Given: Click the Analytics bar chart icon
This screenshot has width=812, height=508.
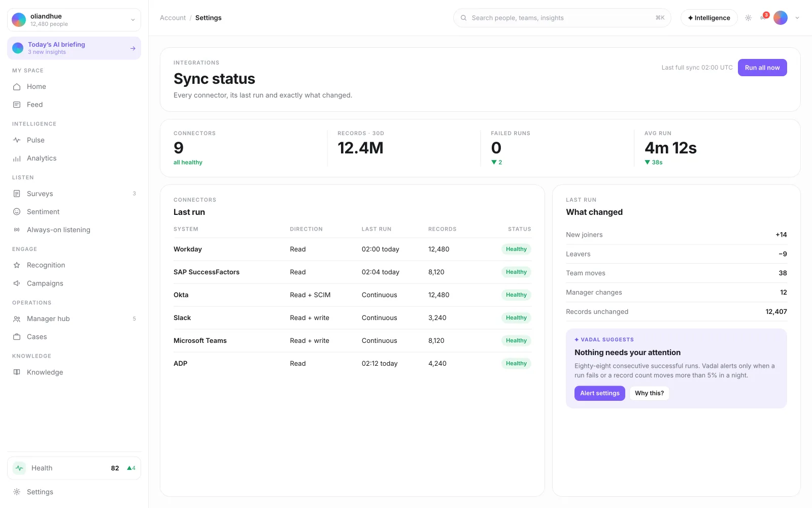Looking at the screenshot, I should point(17,158).
